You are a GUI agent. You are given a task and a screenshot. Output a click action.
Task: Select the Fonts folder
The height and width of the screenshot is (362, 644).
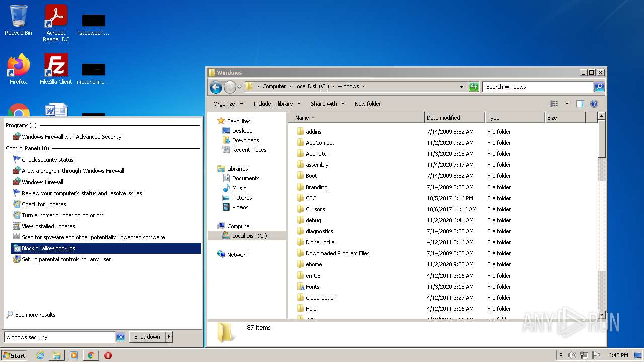point(312,287)
